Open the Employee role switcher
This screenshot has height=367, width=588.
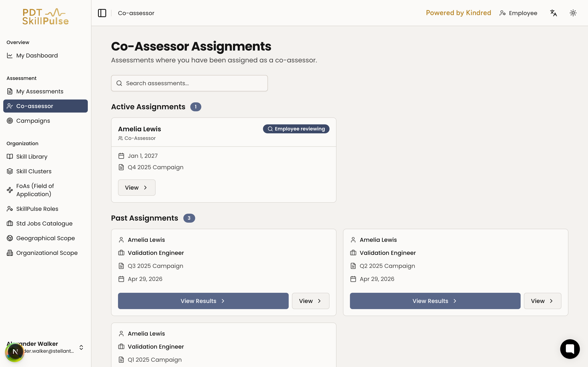click(x=518, y=13)
